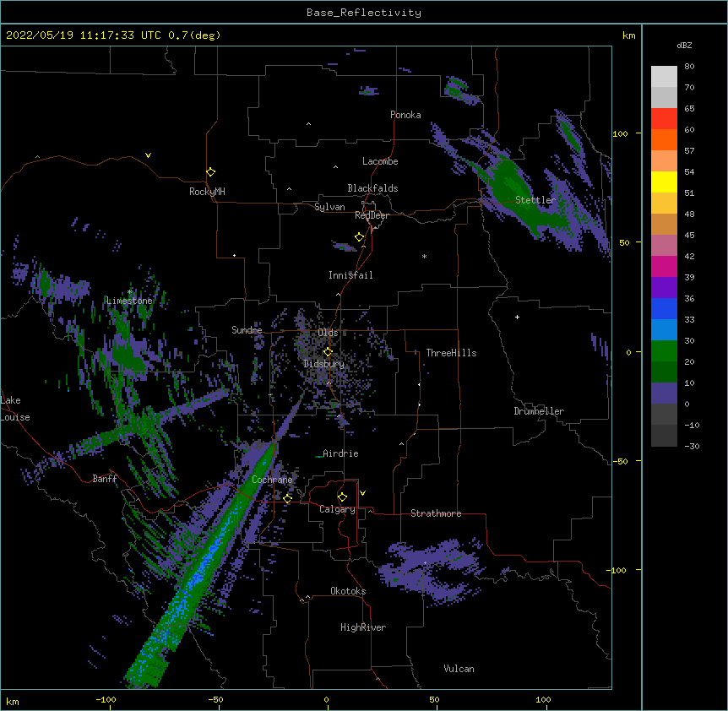Click the HighRiver town label
The image size is (728, 711).
363,627
